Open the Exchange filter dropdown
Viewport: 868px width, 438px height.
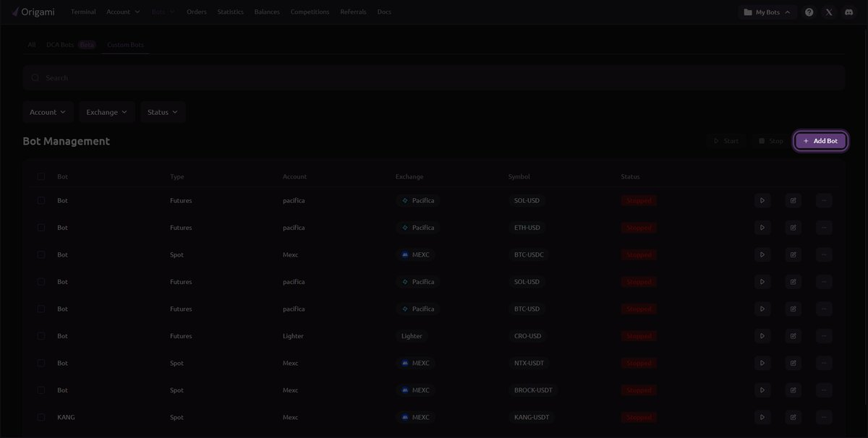(x=106, y=112)
